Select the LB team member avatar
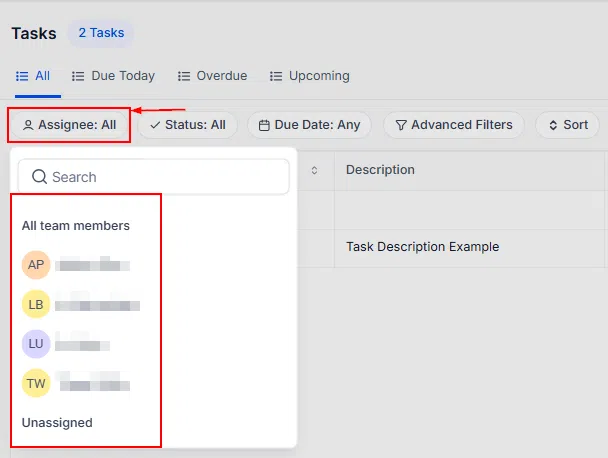 coord(36,304)
